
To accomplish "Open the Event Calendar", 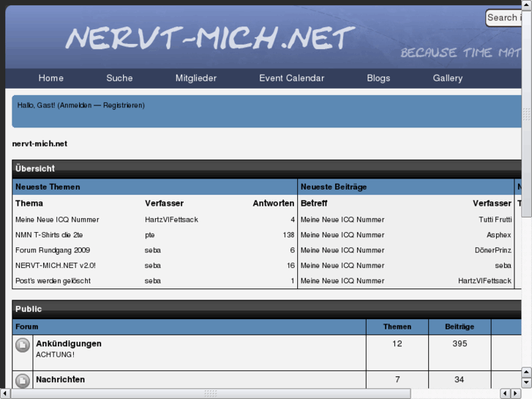I will [x=291, y=78].
